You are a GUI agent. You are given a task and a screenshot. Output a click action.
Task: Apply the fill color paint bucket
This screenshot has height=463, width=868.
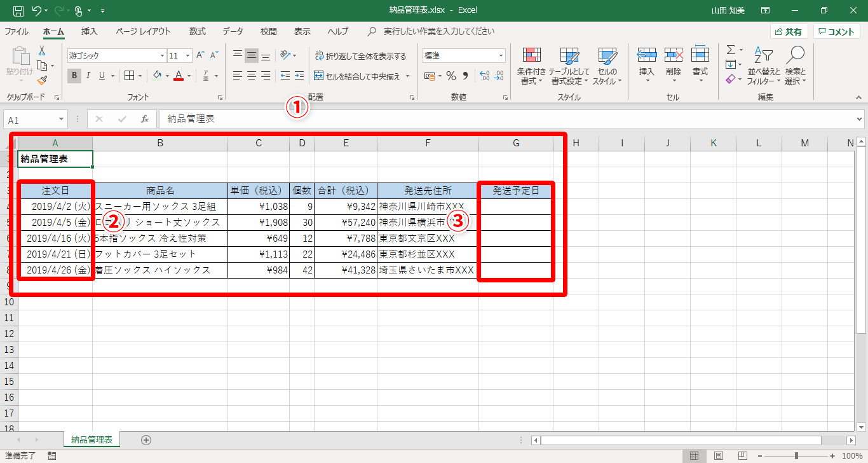158,76
